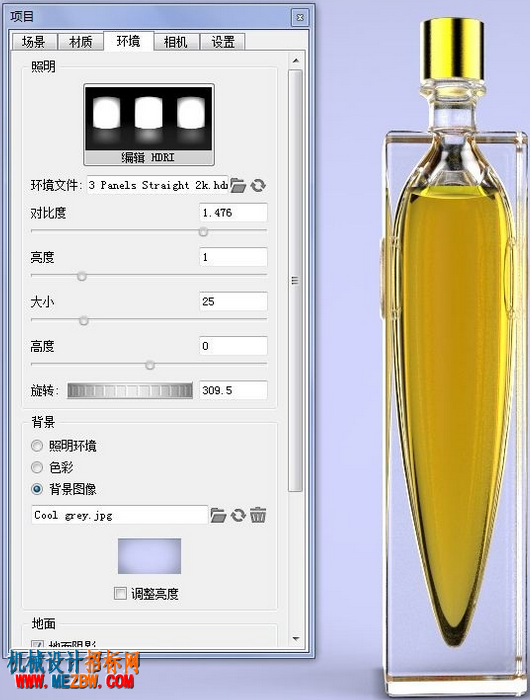530x700 pixels.
Task: Go to the 设置 tab
Action: click(x=223, y=42)
